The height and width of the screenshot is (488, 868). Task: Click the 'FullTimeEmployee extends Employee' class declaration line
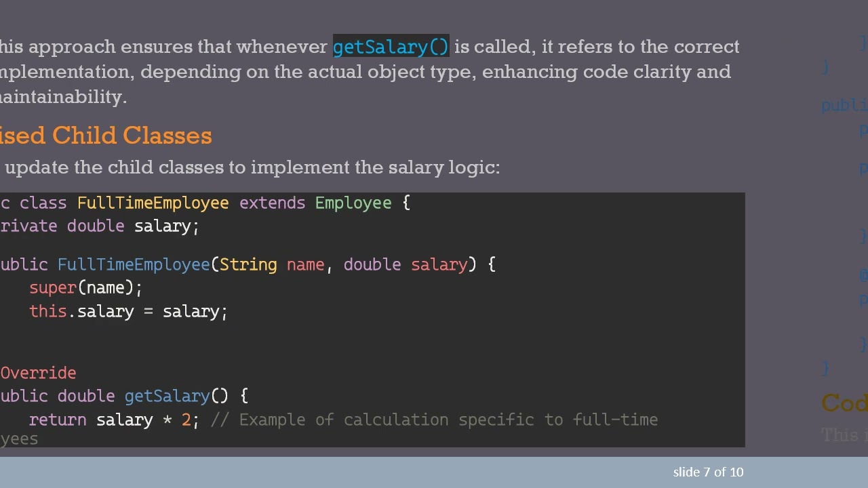pos(205,203)
